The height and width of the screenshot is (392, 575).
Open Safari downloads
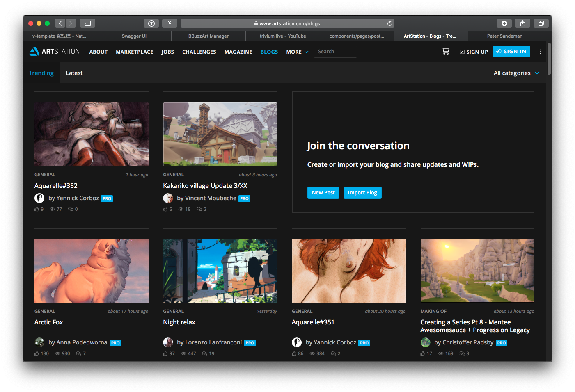504,23
